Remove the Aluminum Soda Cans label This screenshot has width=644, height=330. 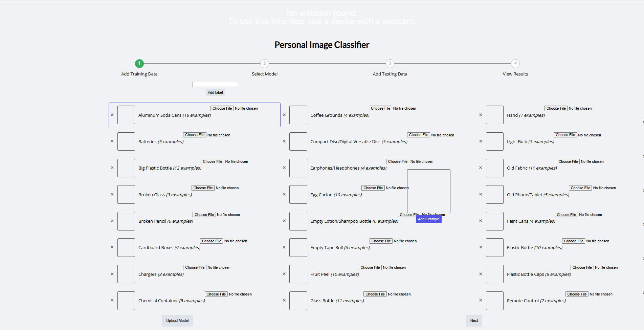pos(112,115)
